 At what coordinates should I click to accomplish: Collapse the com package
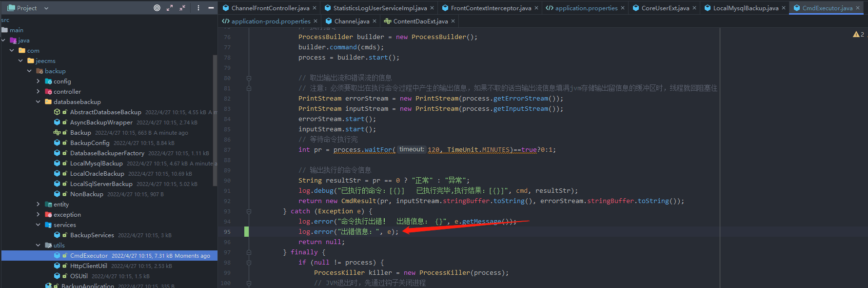pyautogui.click(x=12, y=50)
